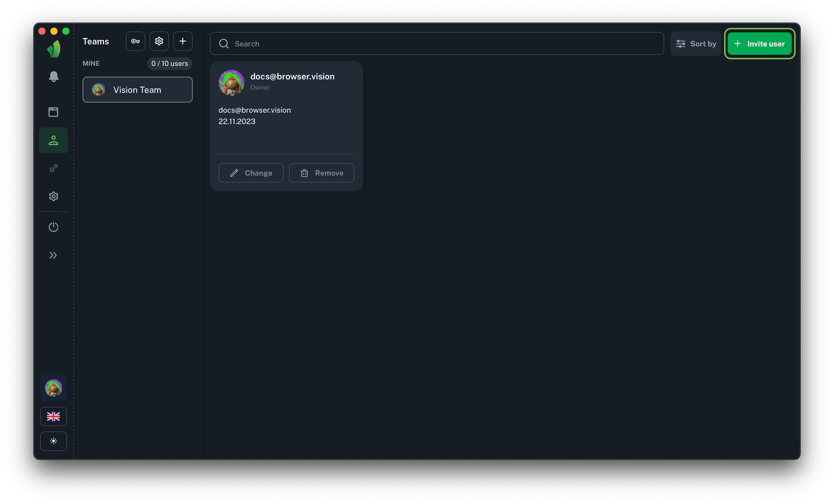Click Change on docs@browser.vision card

point(251,173)
